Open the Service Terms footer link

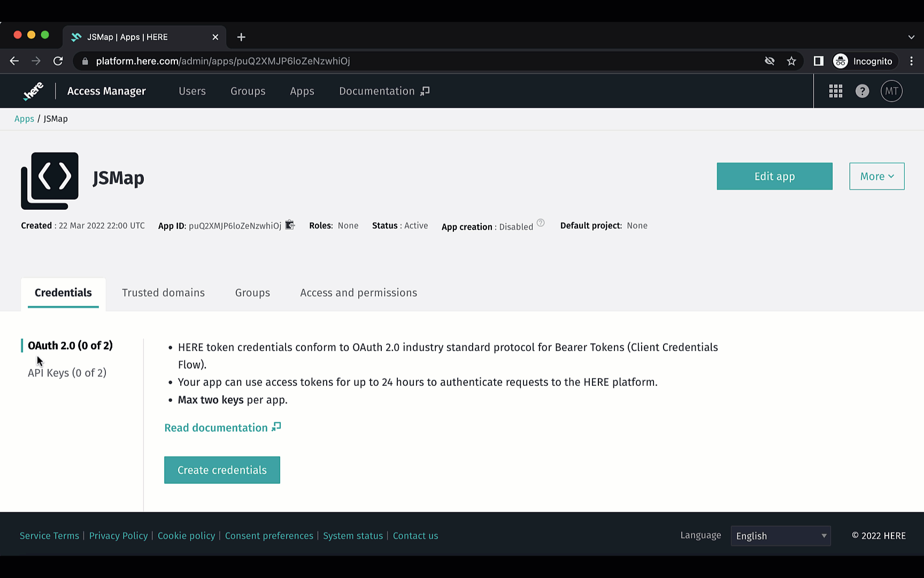pos(49,536)
